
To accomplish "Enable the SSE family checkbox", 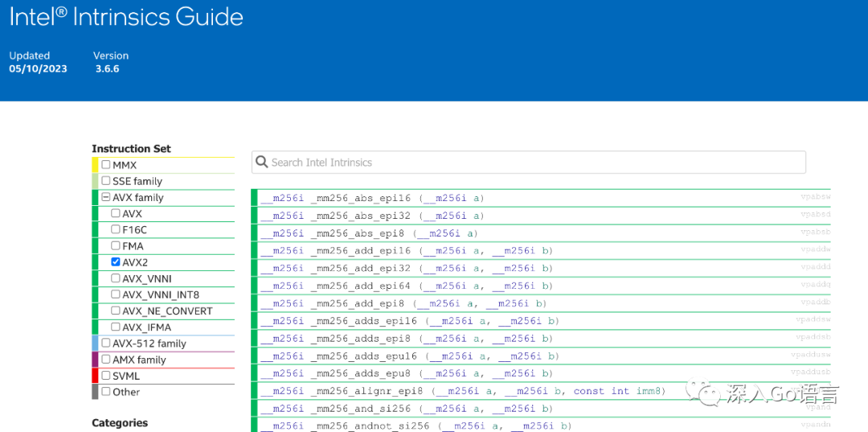I will pyautogui.click(x=106, y=180).
